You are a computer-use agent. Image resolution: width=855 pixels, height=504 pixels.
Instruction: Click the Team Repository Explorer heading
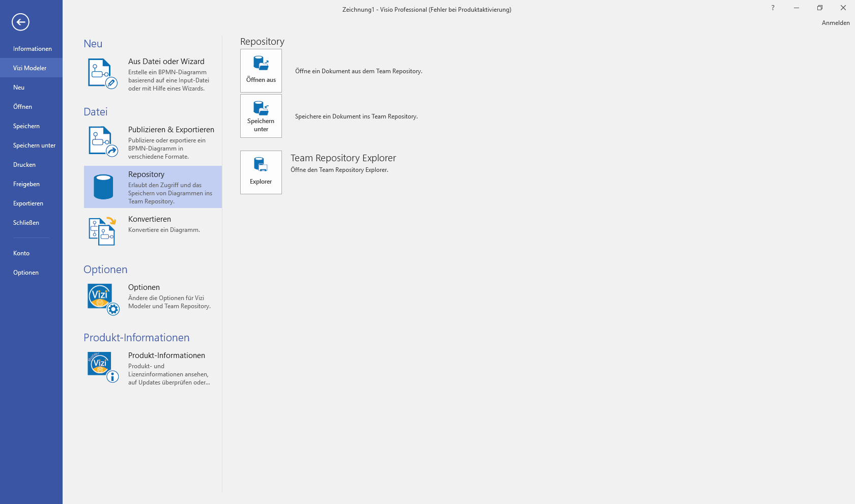pyautogui.click(x=343, y=158)
